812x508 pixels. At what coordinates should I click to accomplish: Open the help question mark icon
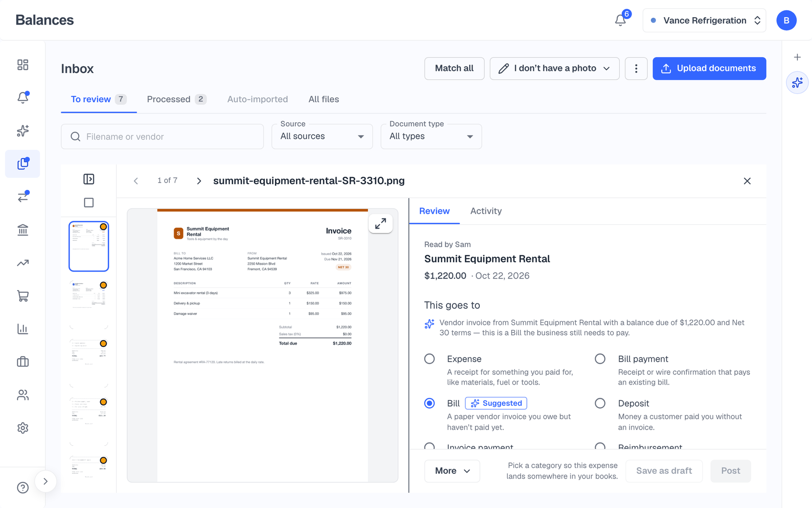click(23, 487)
